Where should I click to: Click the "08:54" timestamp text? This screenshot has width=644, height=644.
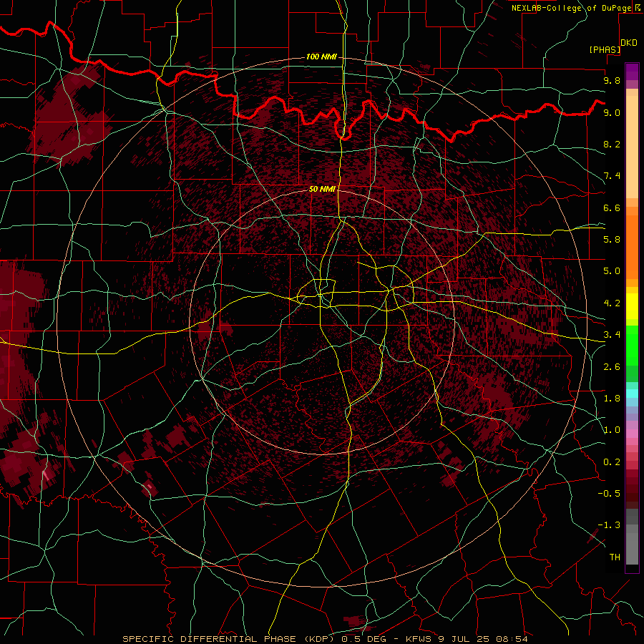(x=512, y=639)
